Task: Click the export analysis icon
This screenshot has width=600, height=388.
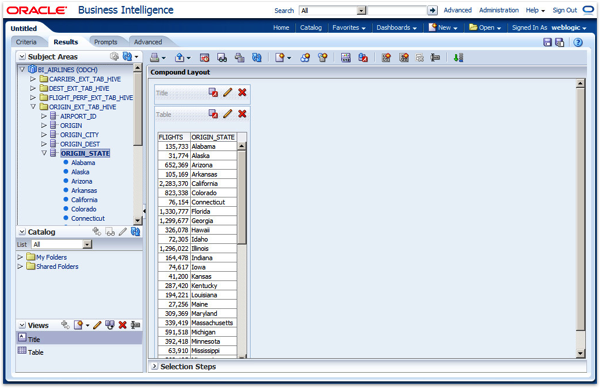Action: pyautogui.click(x=179, y=57)
